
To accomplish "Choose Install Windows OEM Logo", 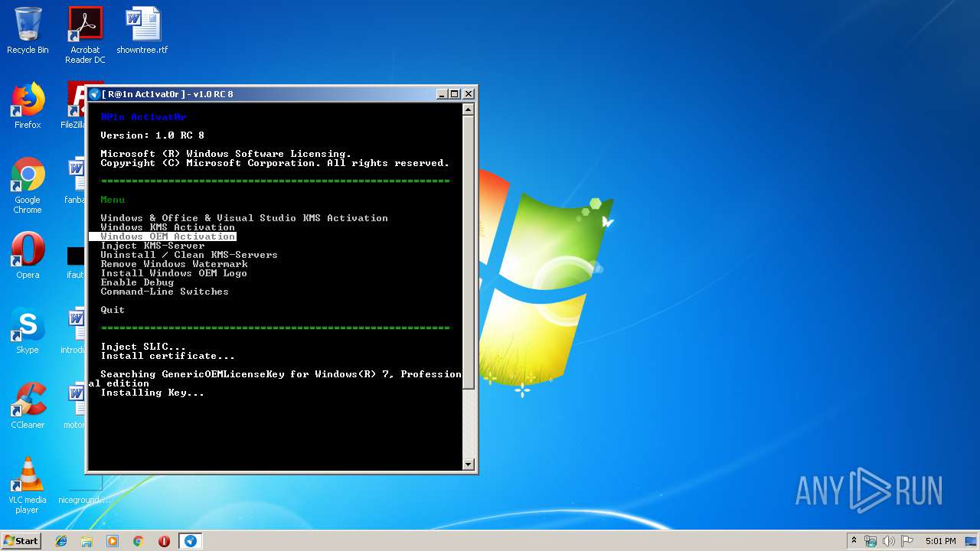I will [x=174, y=273].
